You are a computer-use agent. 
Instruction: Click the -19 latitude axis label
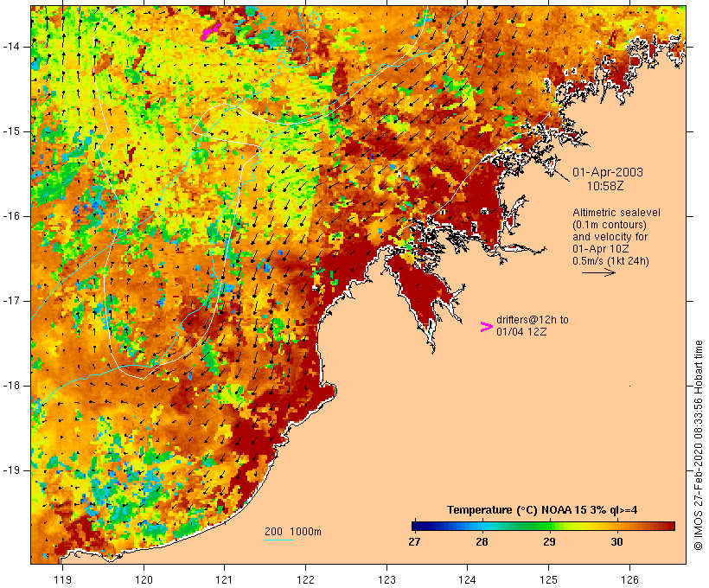pos(10,470)
